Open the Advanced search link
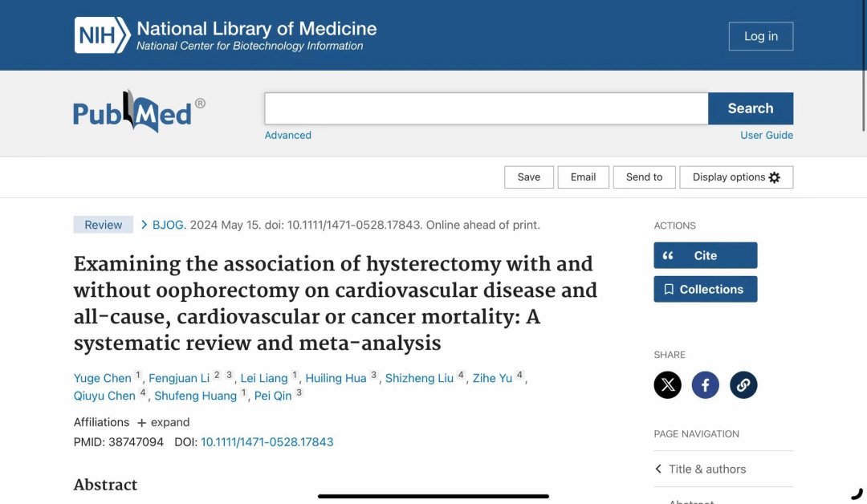Viewport: 867px width, 504px height. tap(287, 135)
